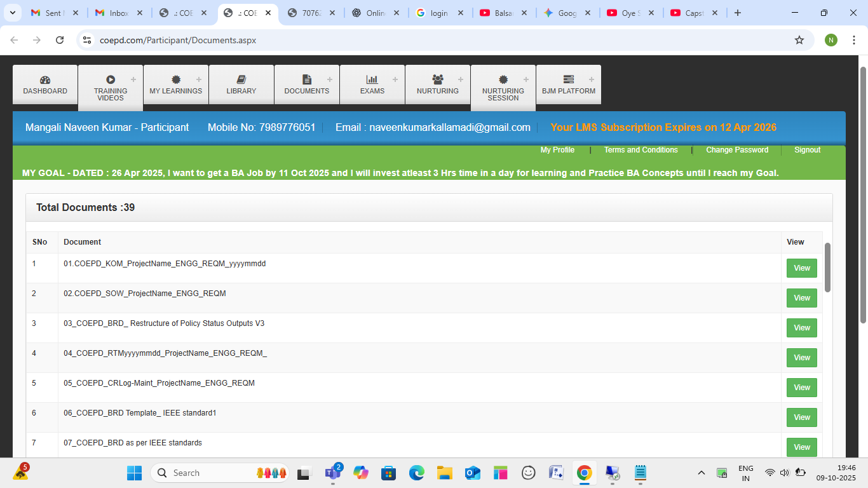The height and width of the screenshot is (488, 868).
Task: Expand the Documents menu plus sign
Action: (329, 79)
